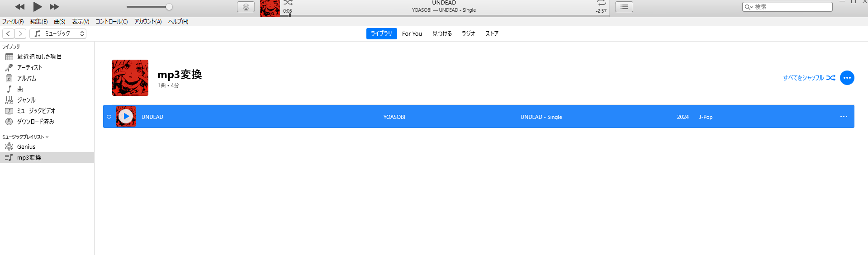Click the main play button in toolbar
This screenshot has width=868, height=255.
38,7
